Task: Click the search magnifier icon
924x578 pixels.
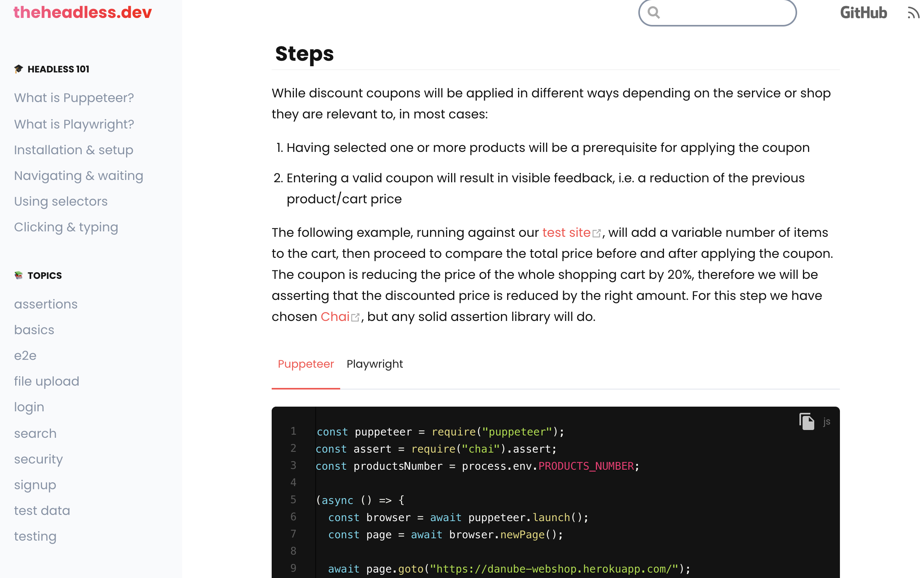Action: point(654,13)
